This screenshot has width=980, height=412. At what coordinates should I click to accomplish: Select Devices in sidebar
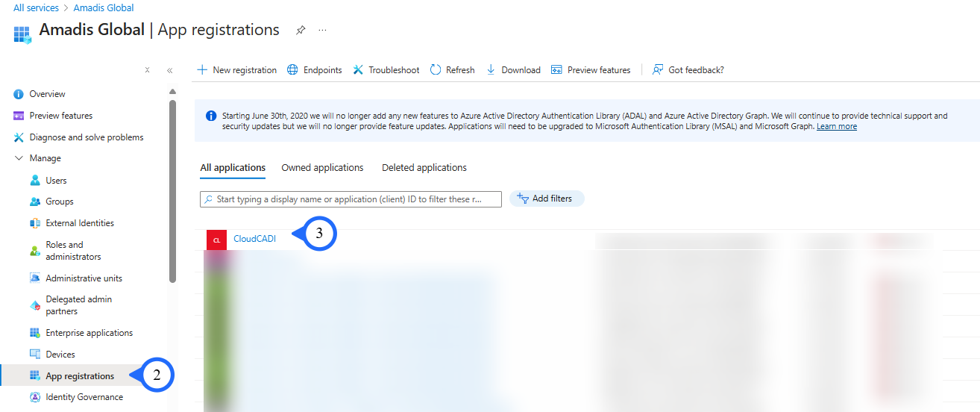(x=60, y=355)
